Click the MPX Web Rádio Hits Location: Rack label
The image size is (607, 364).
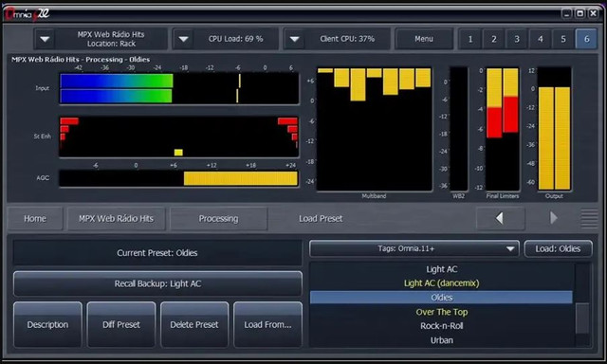[111, 39]
